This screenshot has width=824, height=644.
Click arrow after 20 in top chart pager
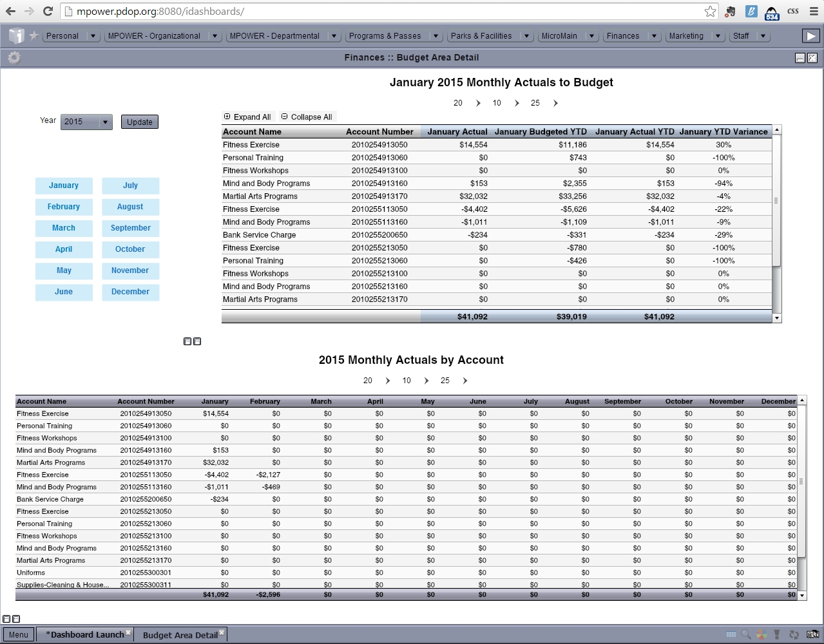[478, 103]
